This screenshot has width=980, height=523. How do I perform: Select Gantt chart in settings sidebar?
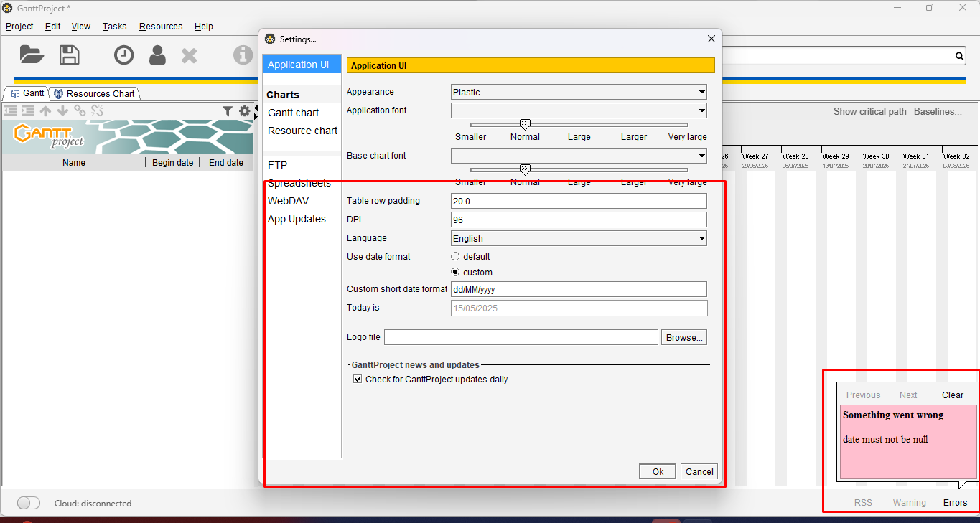[294, 113]
